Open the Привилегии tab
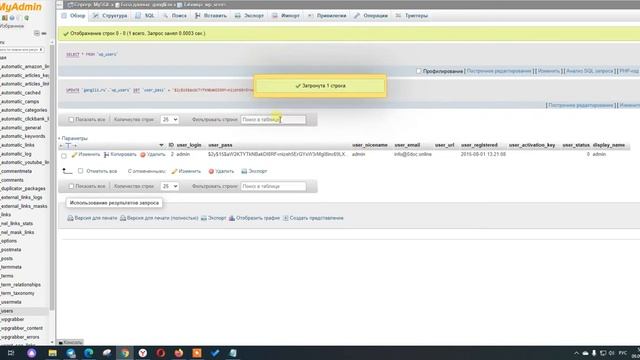The width and height of the screenshot is (640, 360). coord(327,16)
